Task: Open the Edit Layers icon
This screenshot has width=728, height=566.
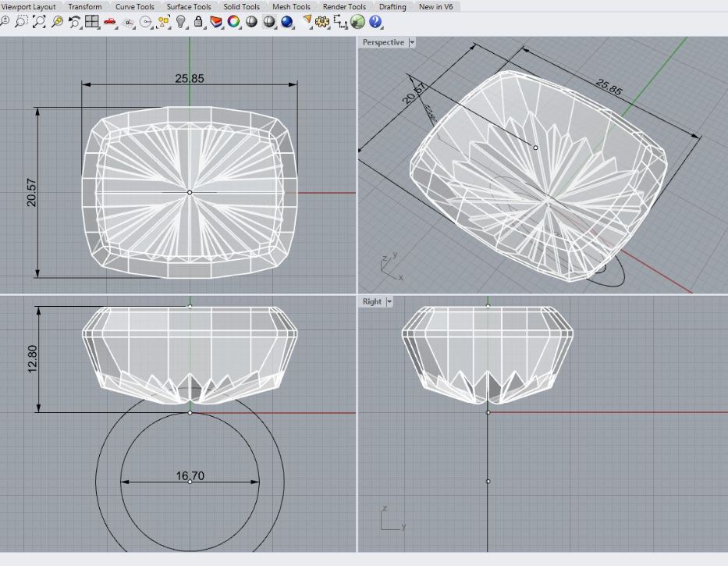Action: pos(216,22)
